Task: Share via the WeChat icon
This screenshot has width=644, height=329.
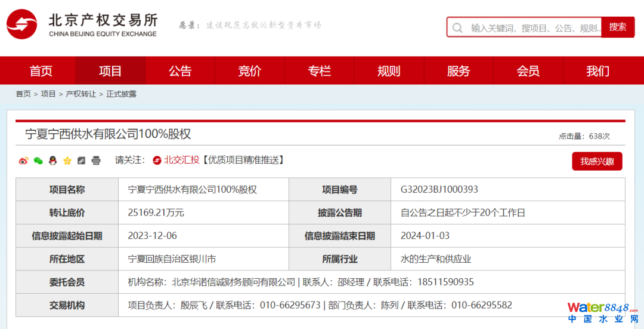Action: (38, 161)
